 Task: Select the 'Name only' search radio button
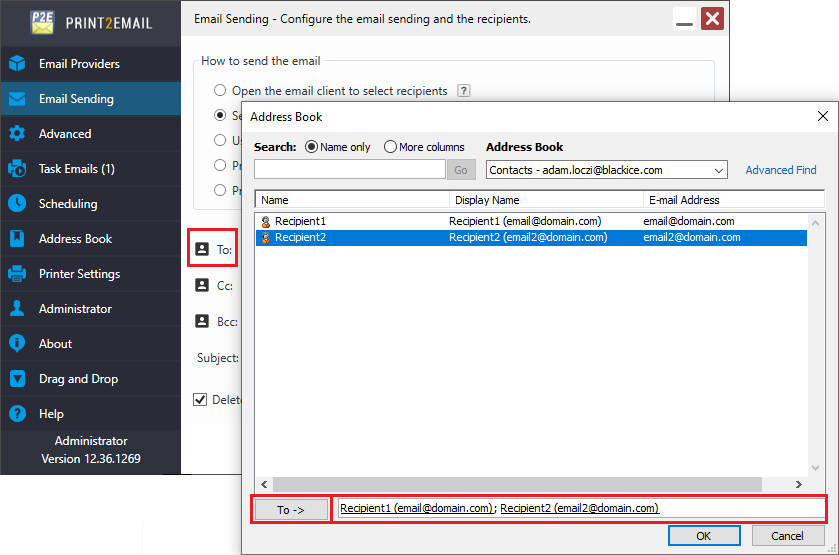[311, 147]
